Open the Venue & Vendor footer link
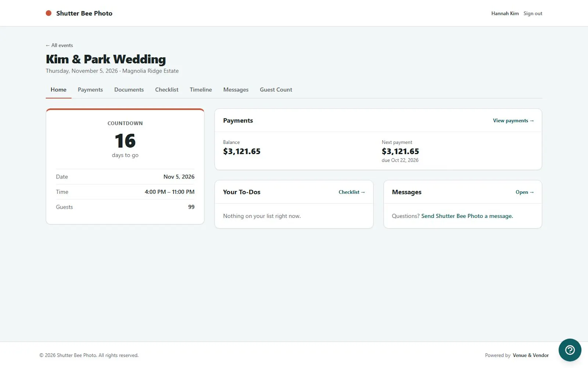 pyautogui.click(x=531, y=355)
